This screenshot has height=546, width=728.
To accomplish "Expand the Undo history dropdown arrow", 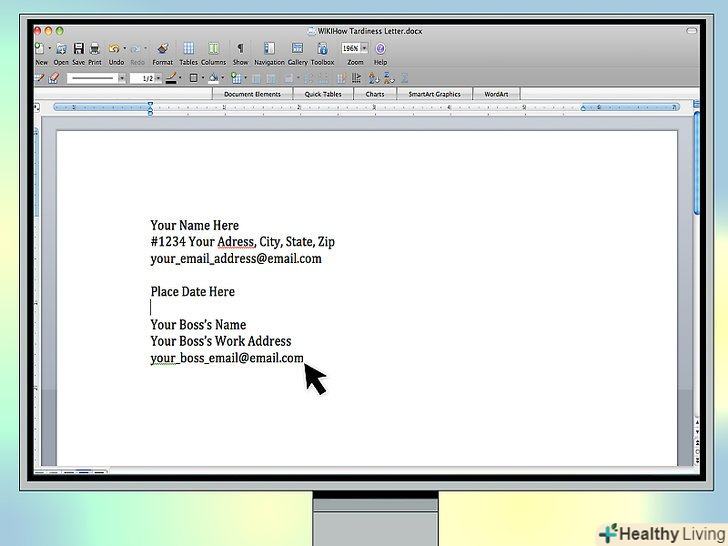I will [x=124, y=48].
